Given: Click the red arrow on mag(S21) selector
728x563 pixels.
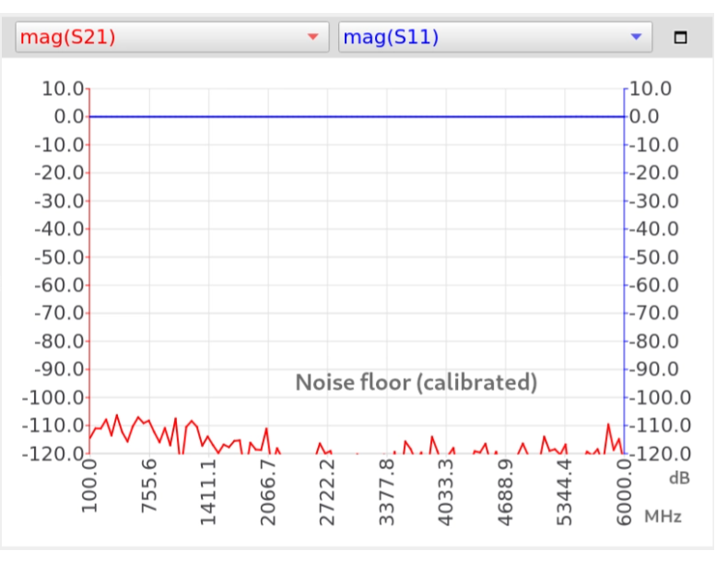Looking at the screenshot, I should (x=312, y=38).
